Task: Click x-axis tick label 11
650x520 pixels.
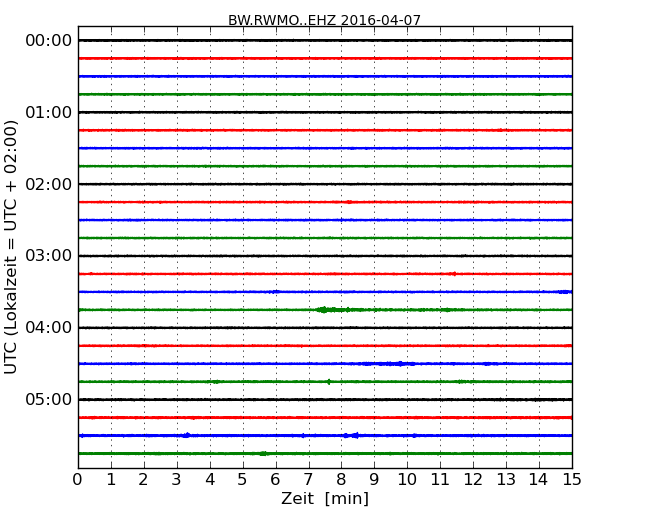Action: (x=440, y=480)
